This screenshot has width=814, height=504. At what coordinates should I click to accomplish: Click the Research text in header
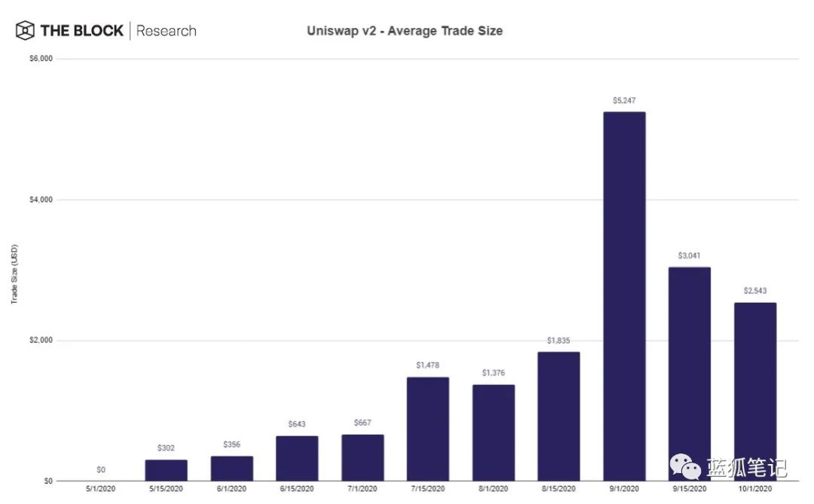pyautogui.click(x=166, y=31)
